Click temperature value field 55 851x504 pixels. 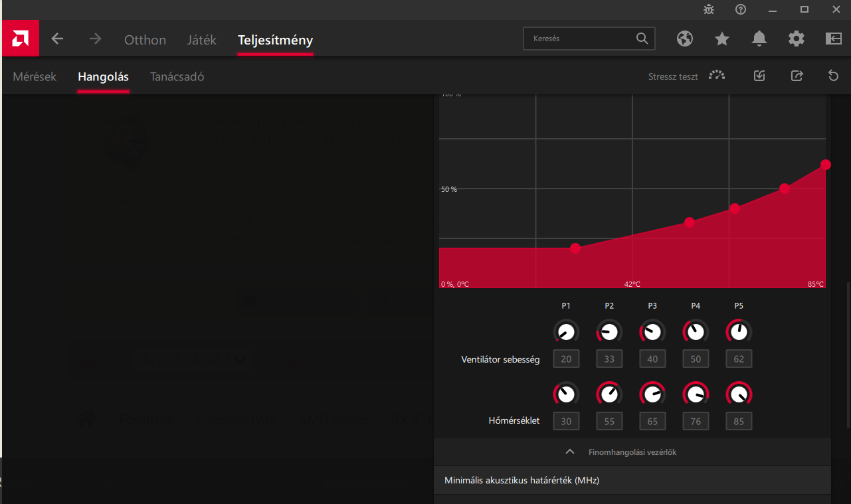[x=609, y=421]
